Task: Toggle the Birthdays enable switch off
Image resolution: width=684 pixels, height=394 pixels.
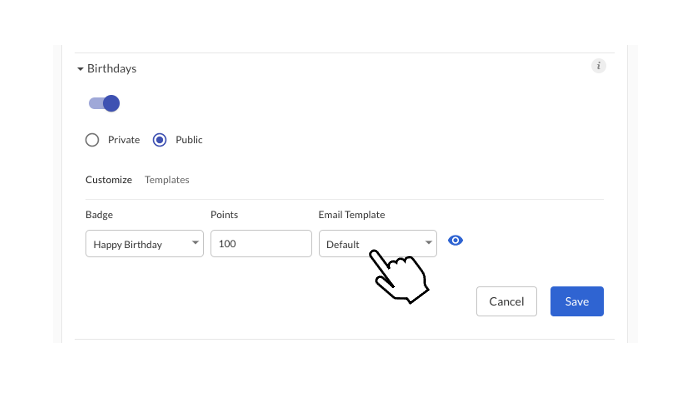Action: point(104,103)
